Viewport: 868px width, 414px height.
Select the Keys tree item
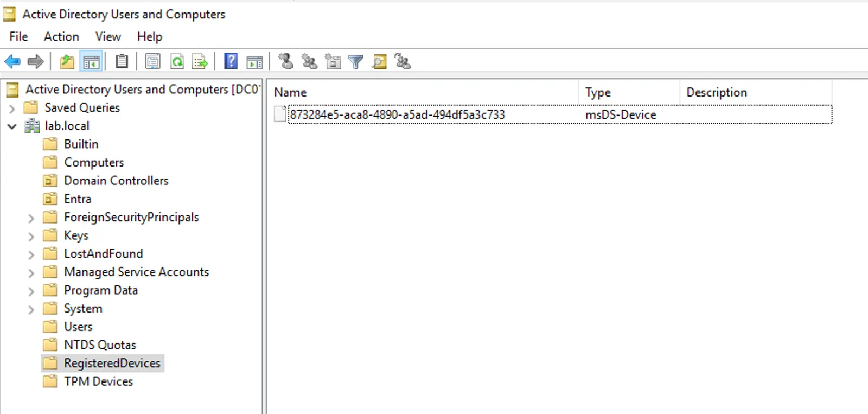click(x=76, y=235)
